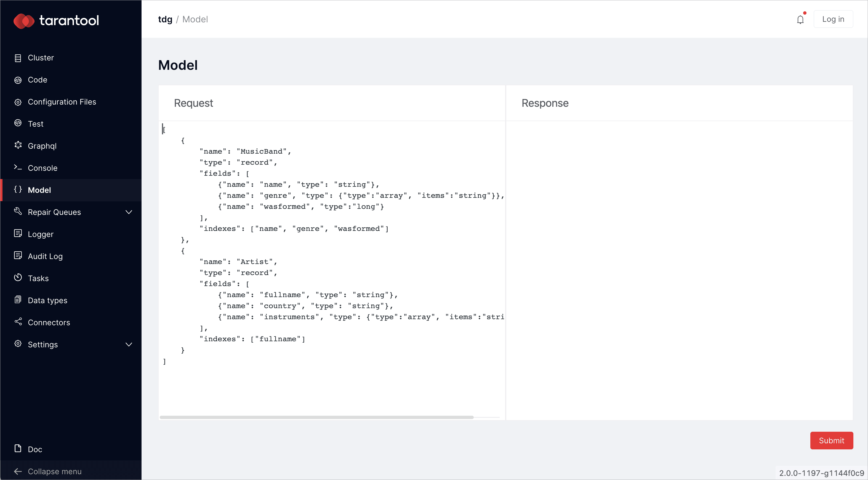The width and height of the screenshot is (868, 480).
Task: Click the Logger sidebar icon
Action: tap(18, 233)
